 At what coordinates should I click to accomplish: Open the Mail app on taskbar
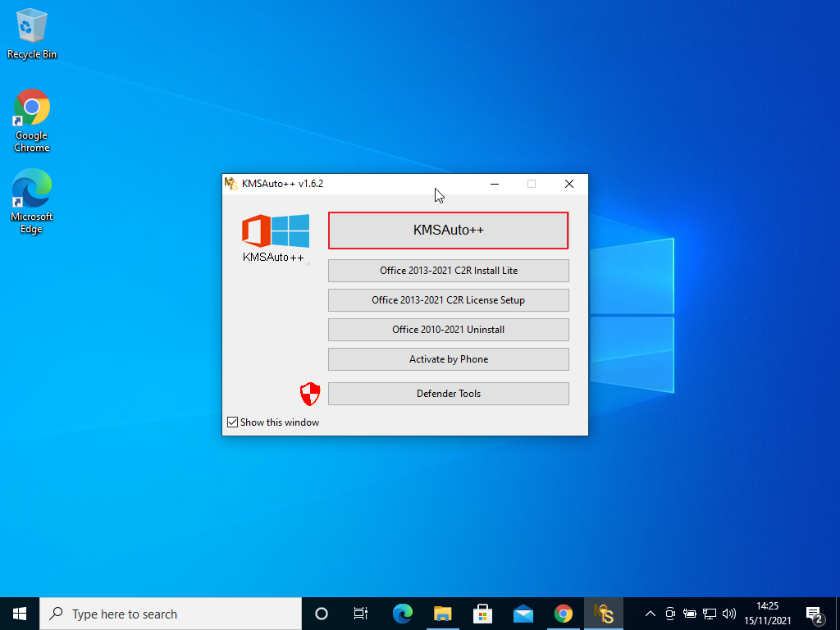(x=523, y=614)
